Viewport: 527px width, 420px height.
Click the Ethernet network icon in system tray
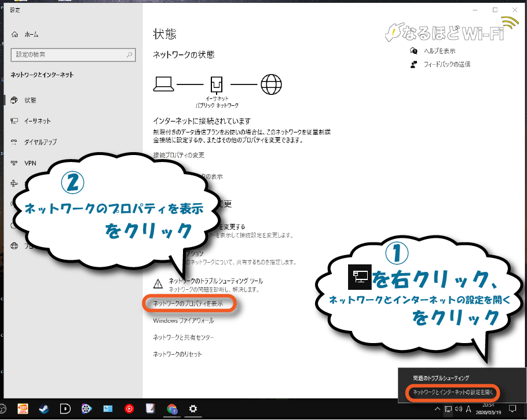pos(448,409)
